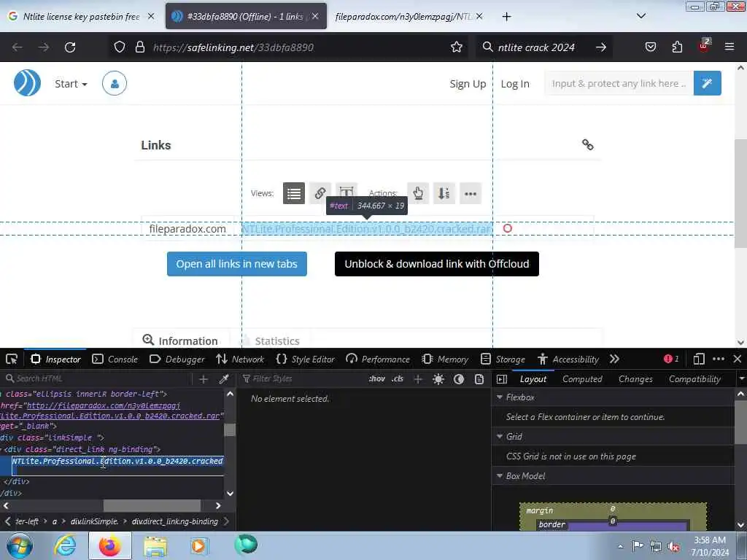Toggle dark color scheme simulation
The height and width of the screenshot is (560, 747).
[459, 379]
